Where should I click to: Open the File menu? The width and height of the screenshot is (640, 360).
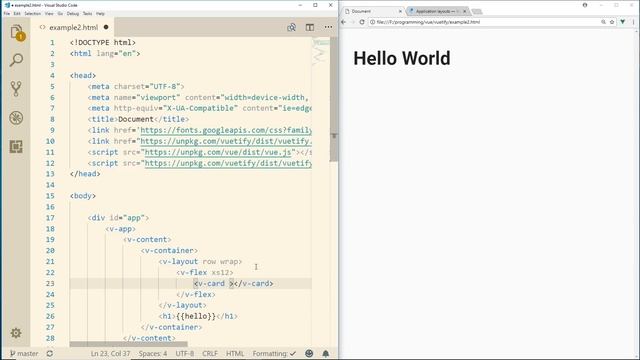[7, 13]
